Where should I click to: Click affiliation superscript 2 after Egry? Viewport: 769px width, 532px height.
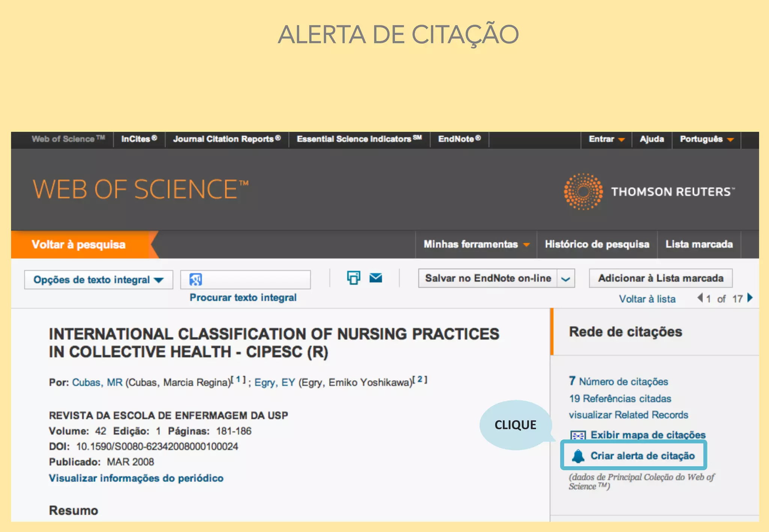420,380
